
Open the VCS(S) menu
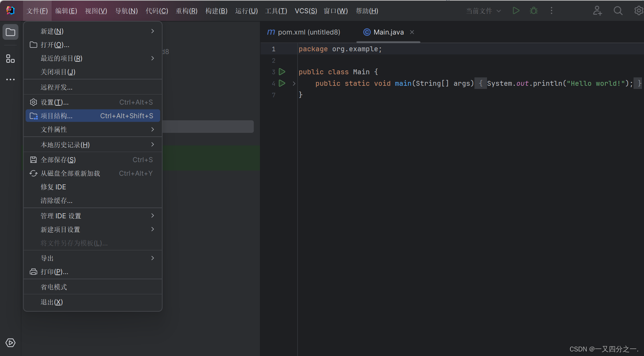(x=306, y=11)
